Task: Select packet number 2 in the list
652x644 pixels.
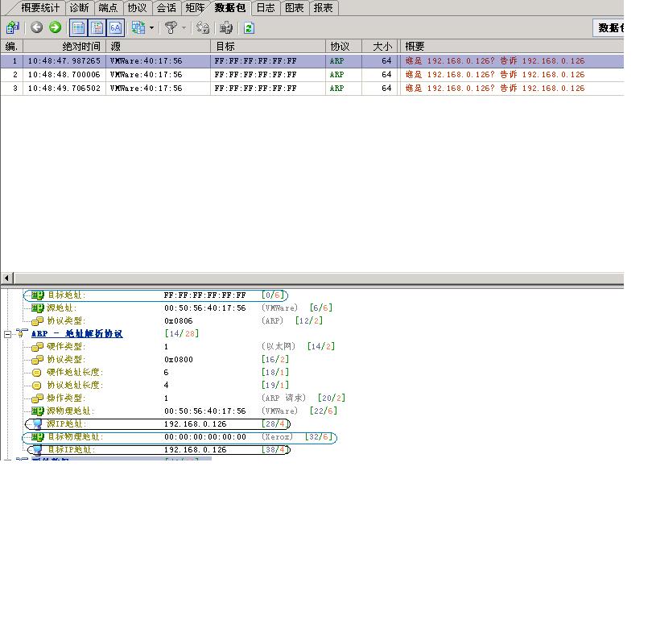Action: [x=161, y=74]
